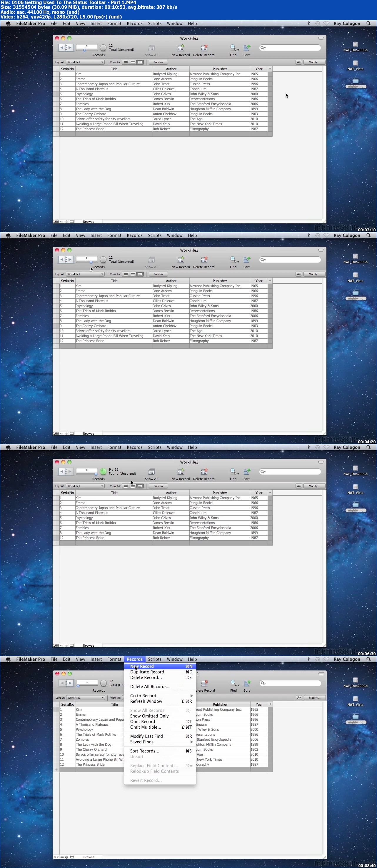Expand the Go to Record submenu
The image size is (377, 868).
click(x=160, y=695)
